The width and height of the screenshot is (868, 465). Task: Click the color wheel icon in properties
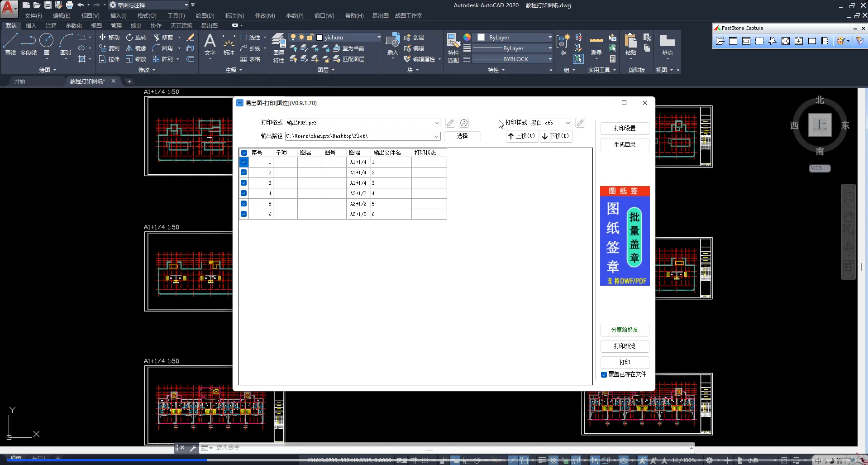[x=467, y=37]
